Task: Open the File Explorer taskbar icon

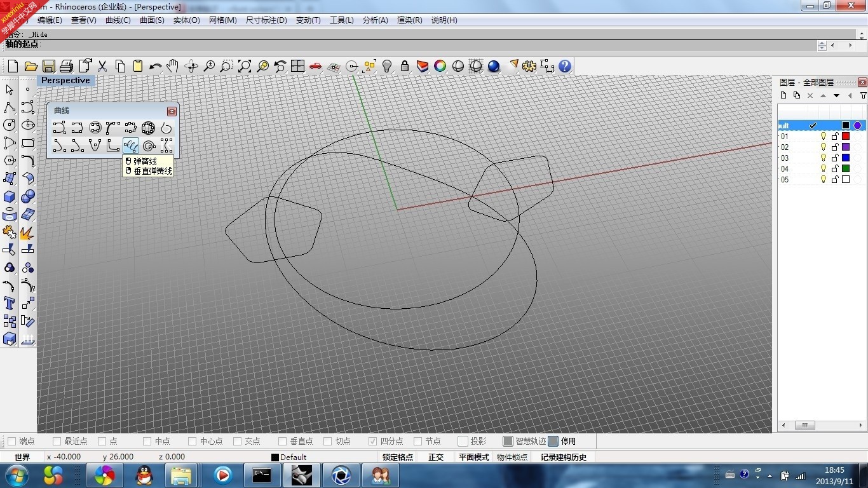Action: coord(181,475)
